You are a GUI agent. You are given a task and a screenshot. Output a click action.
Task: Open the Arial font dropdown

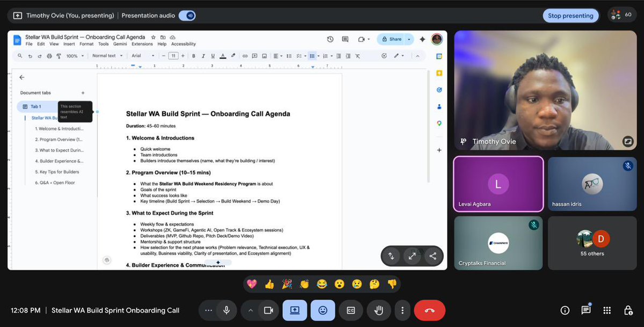[143, 56]
